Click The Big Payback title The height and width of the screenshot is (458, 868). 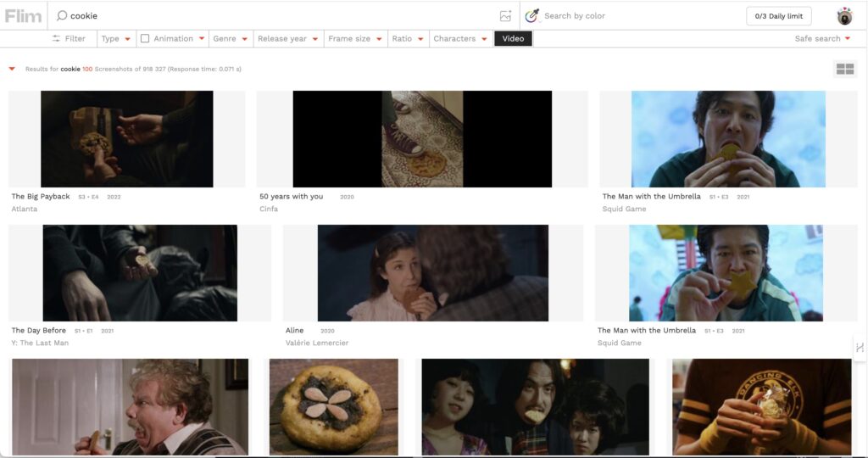(x=41, y=197)
